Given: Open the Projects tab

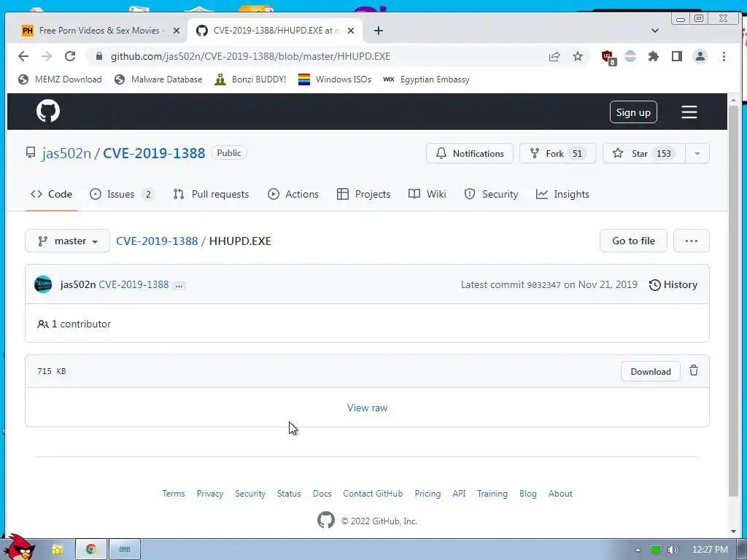Looking at the screenshot, I should 363,194.
